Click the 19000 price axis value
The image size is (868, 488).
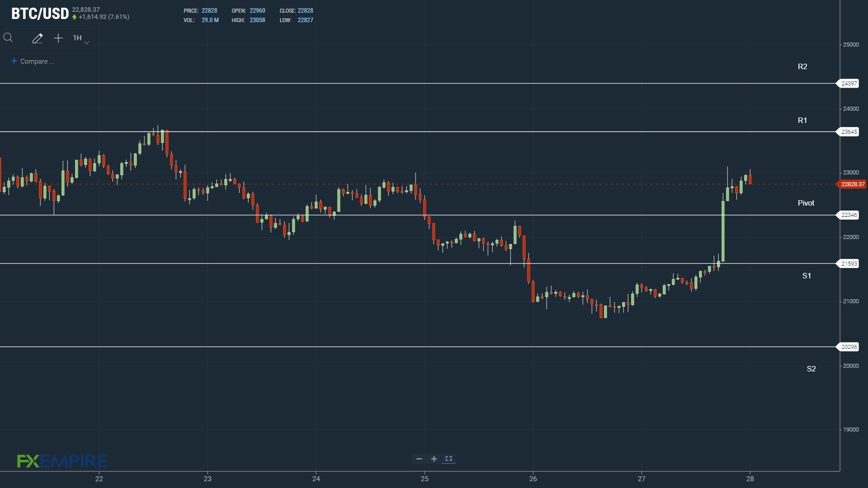pos(851,430)
